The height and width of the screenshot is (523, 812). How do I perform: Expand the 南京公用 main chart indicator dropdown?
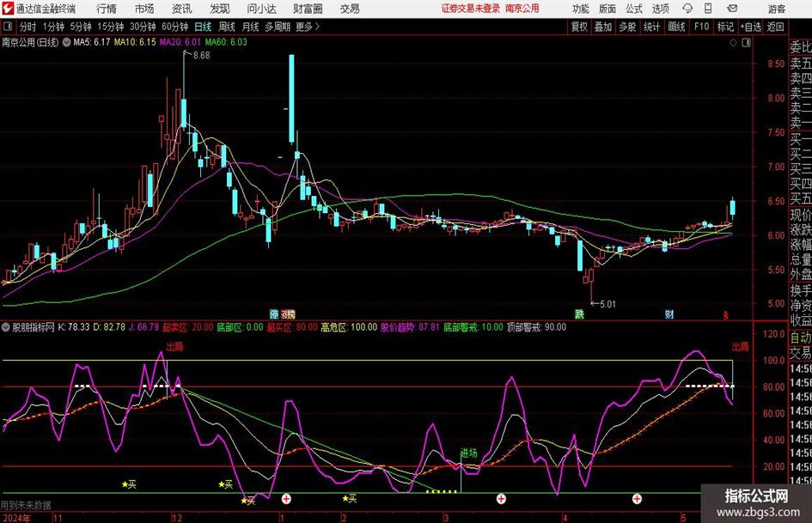pos(66,42)
